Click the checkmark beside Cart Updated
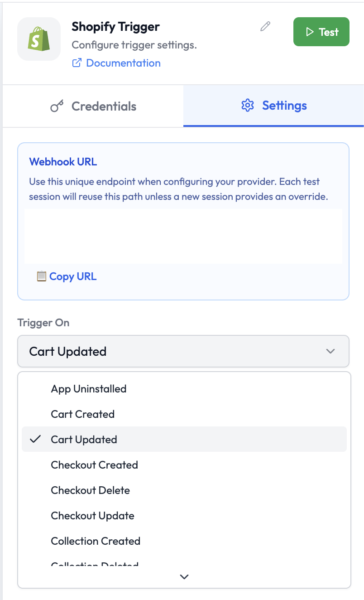The height and width of the screenshot is (600, 364). pyautogui.click(x=35, y=439)
